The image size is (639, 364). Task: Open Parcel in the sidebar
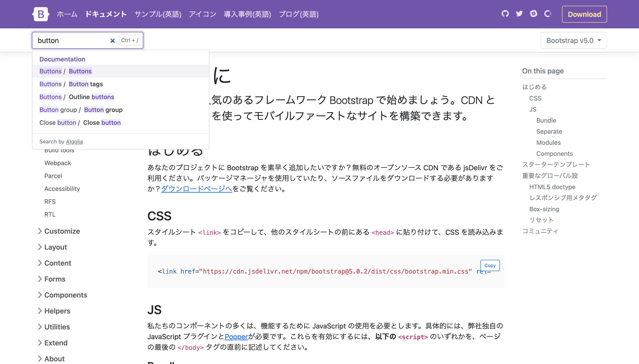point(53,176)
